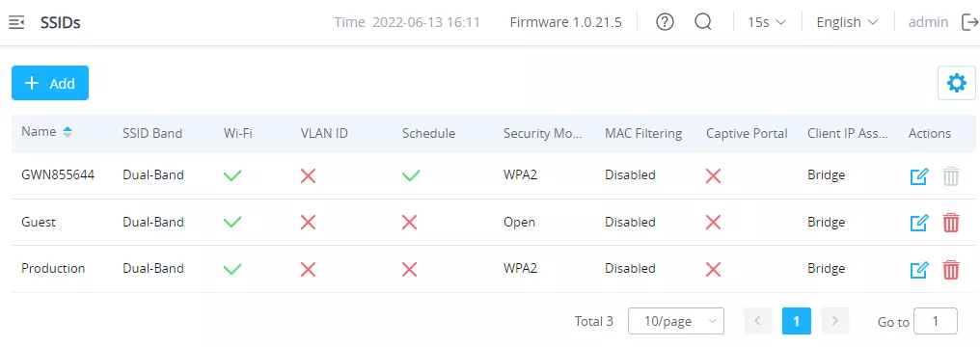Click the Captive Portal column header
Viewport: 980px width, 347px height.
(747, 133)
